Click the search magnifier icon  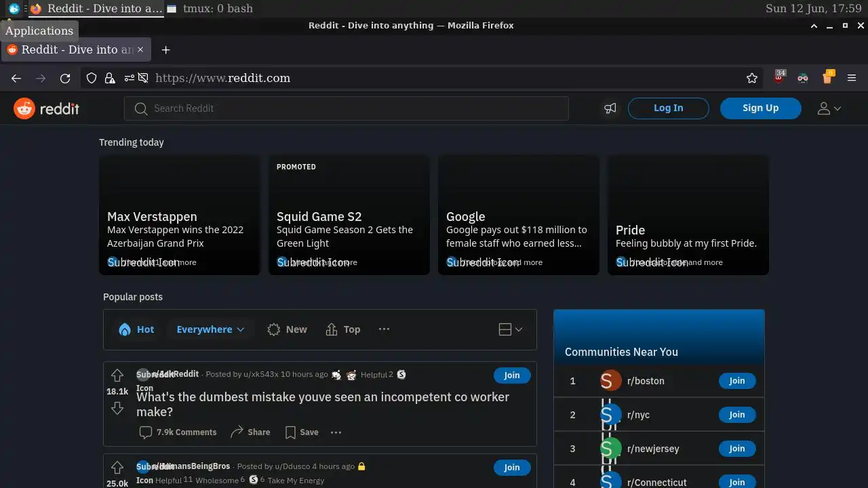point(140,108)
